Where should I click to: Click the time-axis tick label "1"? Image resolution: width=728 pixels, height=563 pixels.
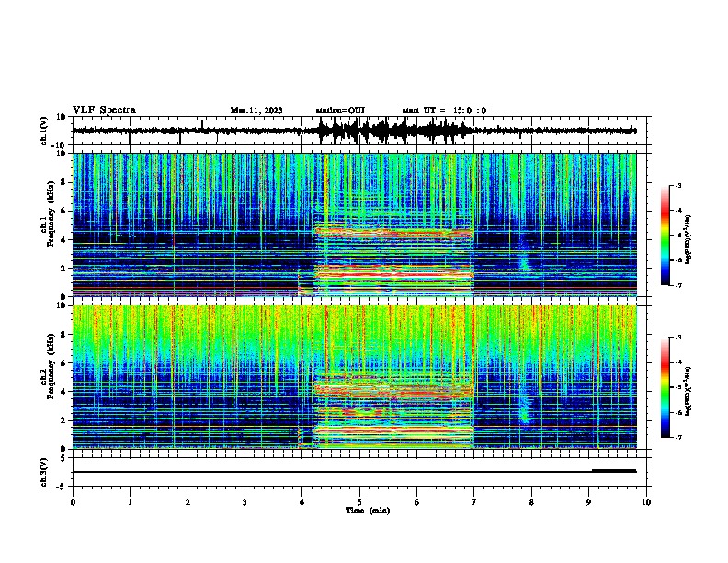click(x=130, y=502)
